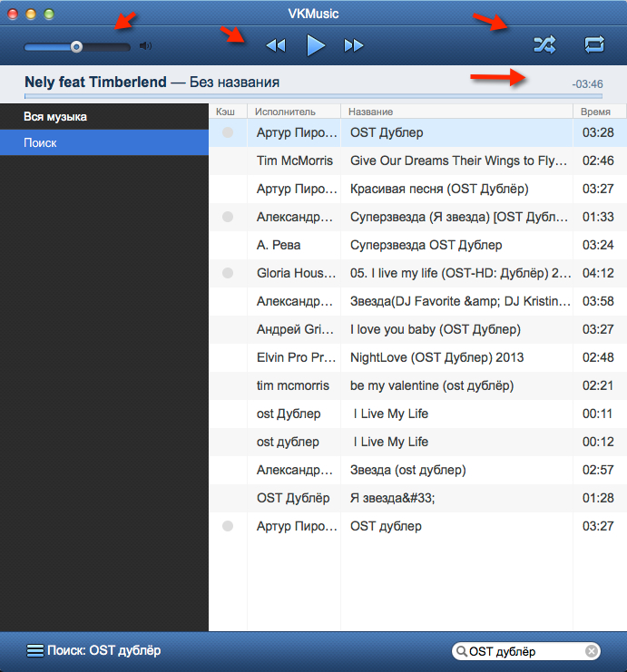Click the remaining time display -03:46
Screen dimensions: 627x672
pyautogui.click(x=587, y=84)
